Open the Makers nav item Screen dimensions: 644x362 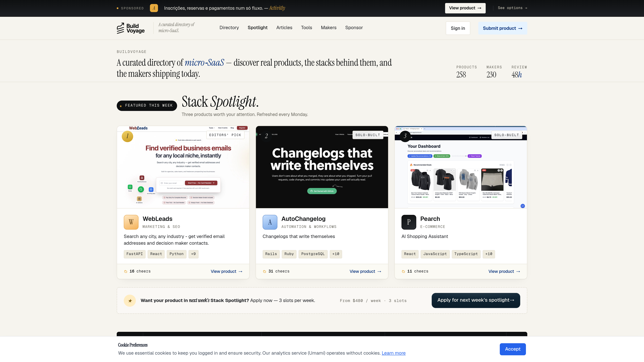pyautogui.click(x=329, y=27)
